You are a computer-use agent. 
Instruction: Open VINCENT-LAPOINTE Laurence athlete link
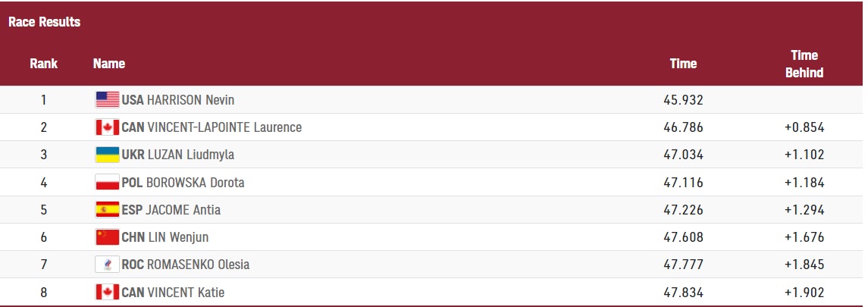(x=224, y=127)
